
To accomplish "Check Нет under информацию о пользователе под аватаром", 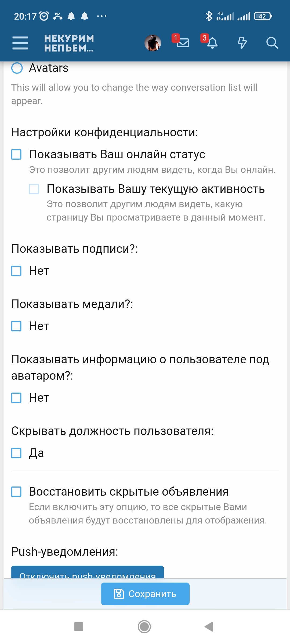I will pos(17,398).
